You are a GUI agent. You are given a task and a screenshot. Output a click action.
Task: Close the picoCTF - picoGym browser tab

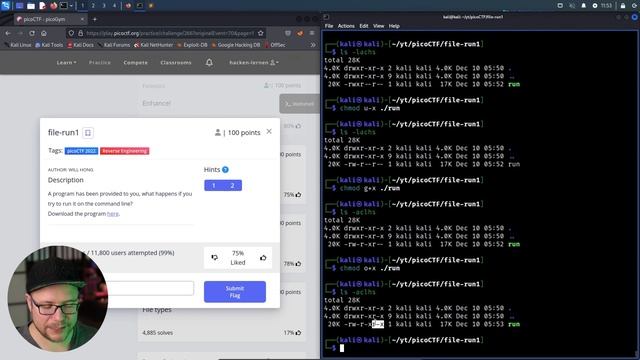(82, 19)
